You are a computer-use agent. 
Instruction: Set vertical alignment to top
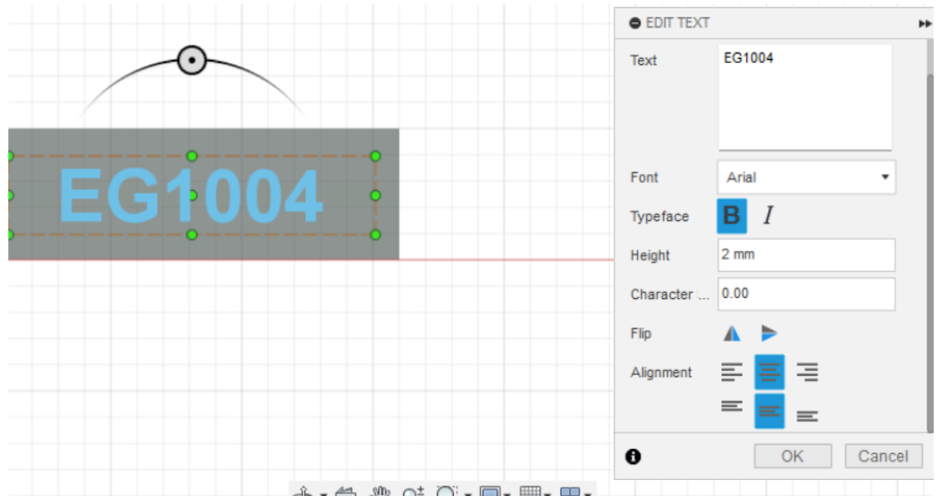[732, 406]
